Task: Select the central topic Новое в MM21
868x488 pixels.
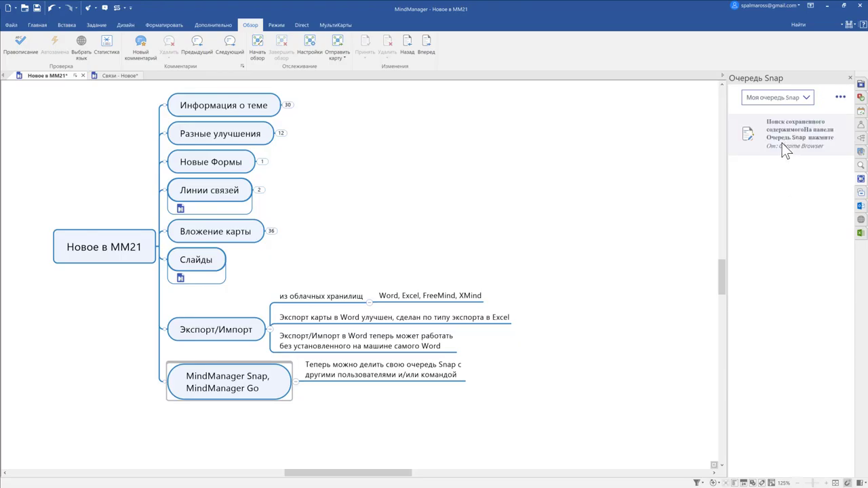Action: (104, 247)
